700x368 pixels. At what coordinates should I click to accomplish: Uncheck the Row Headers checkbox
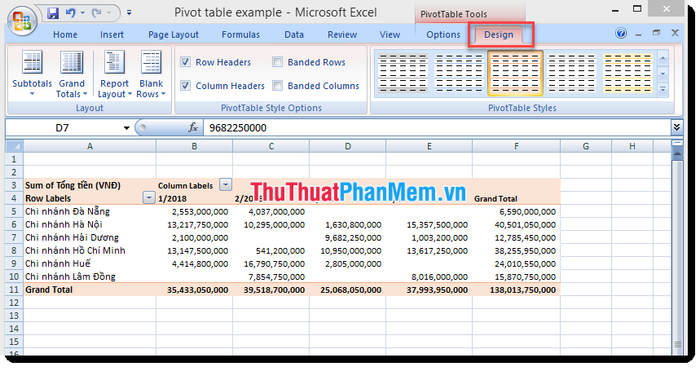(186, 62)
